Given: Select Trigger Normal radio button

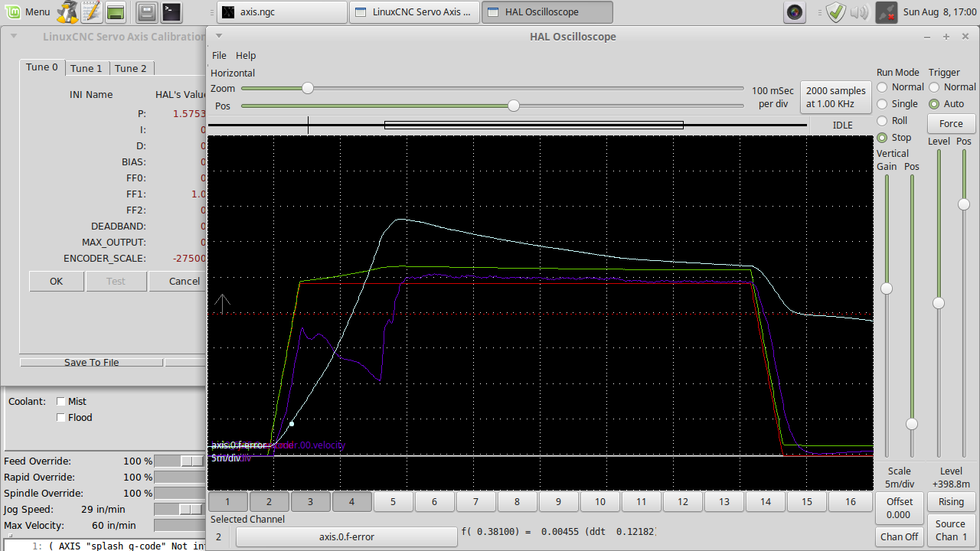Looking at the screenshot, I should [x=934, y=87].
